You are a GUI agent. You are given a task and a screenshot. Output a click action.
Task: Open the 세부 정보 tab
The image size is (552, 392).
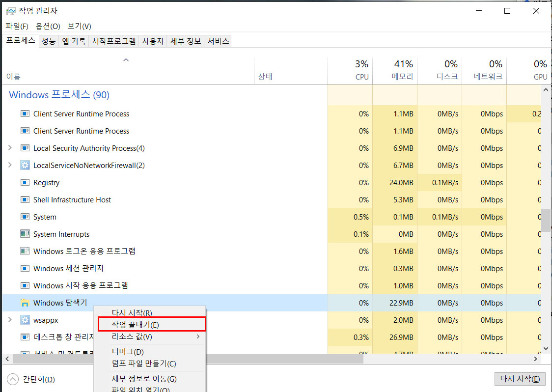[x=186, y=41]
